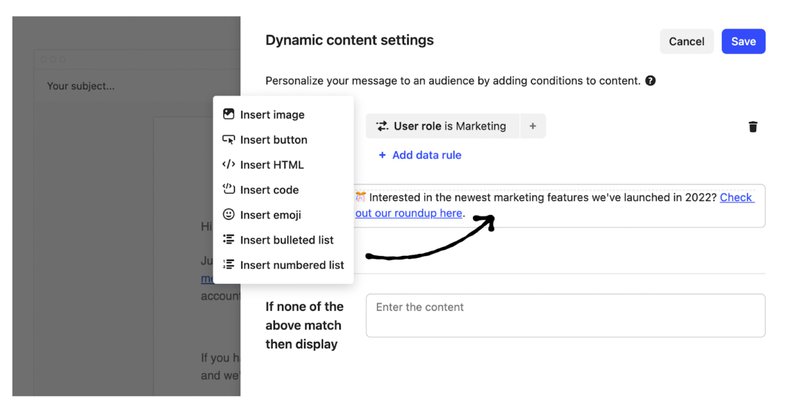
Task: Click the plus next to User role rule
Action: (533, 126)
